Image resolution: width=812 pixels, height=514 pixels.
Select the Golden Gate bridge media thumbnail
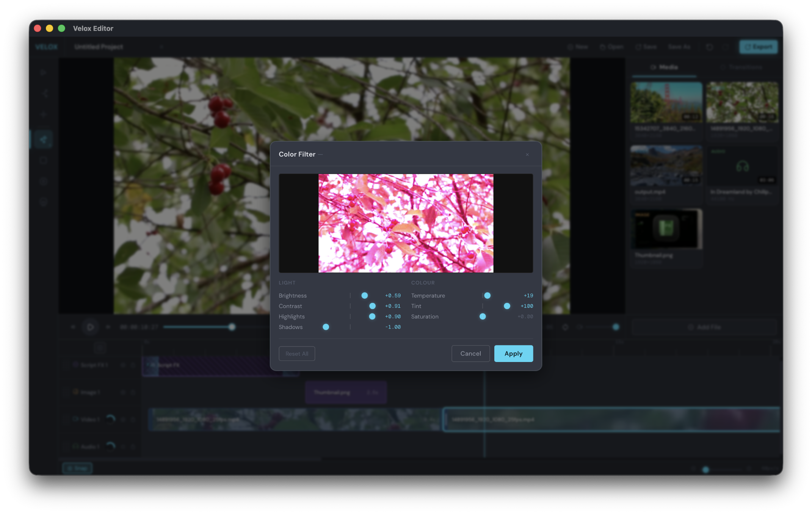(666, 102)
